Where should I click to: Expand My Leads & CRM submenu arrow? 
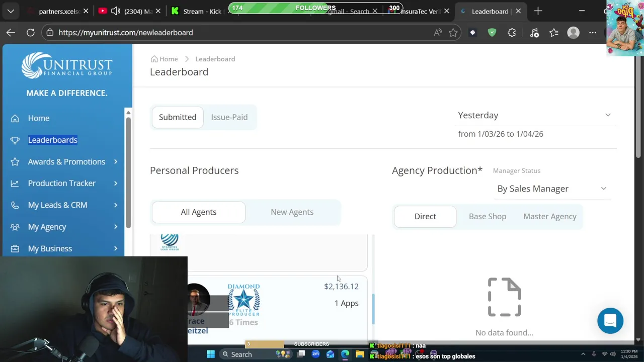116,205
